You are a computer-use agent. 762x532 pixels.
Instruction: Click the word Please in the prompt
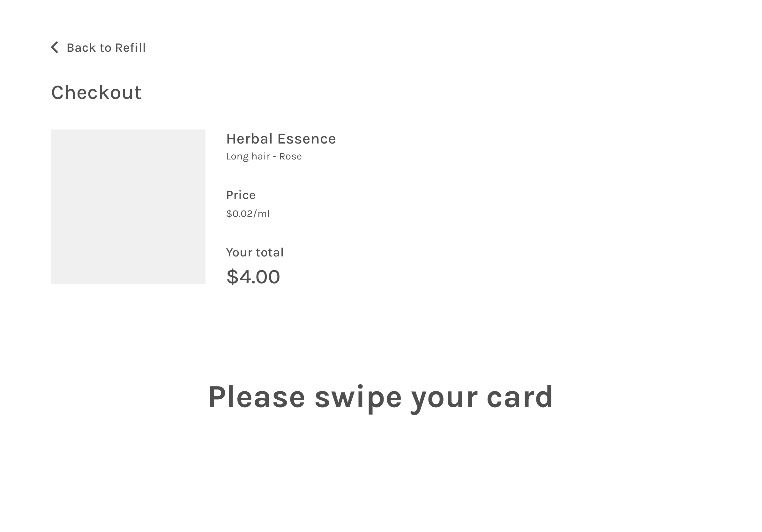[x=257, y=397]
